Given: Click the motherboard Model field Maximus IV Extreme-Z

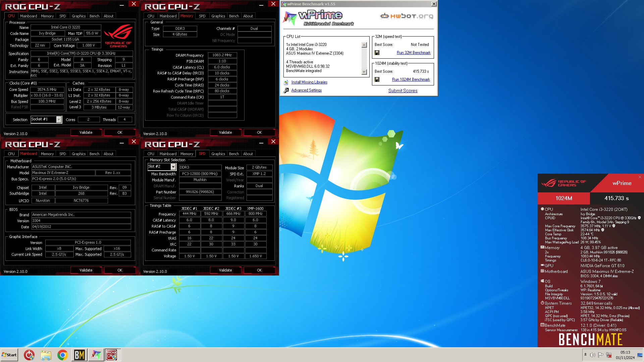Looking at the screenshot, I should click(x=63, y=173).
